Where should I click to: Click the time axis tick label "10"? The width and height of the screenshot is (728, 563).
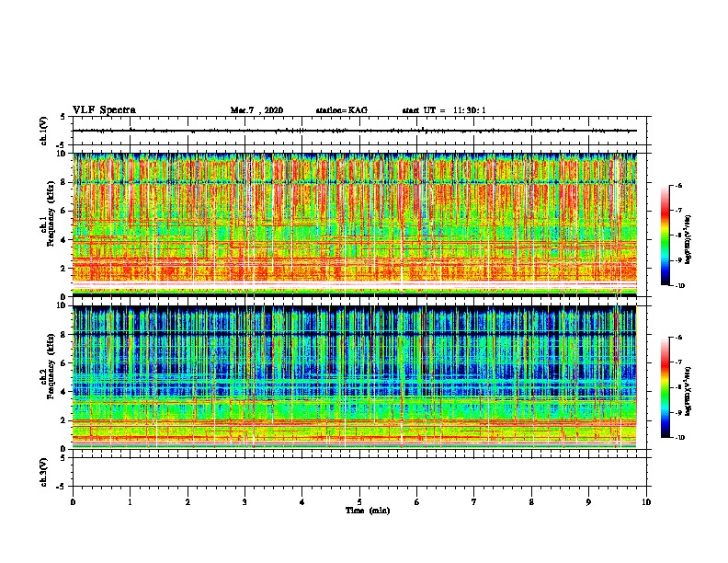[646, 502]
